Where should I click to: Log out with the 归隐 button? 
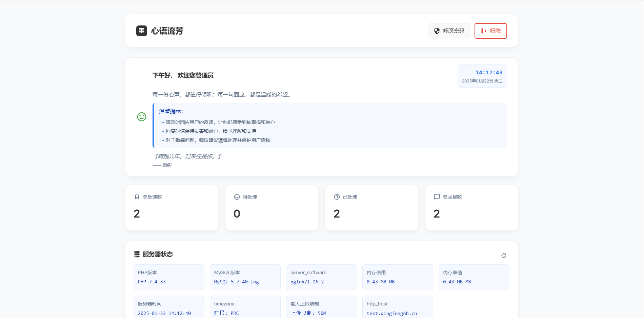coord(490,31)
